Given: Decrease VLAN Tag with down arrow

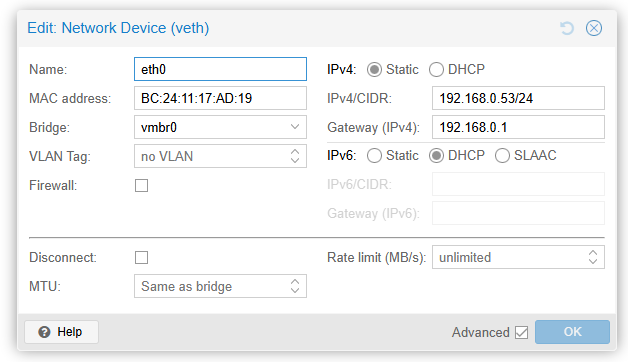Looking at the screenshot, I should (x=295, y=160).
